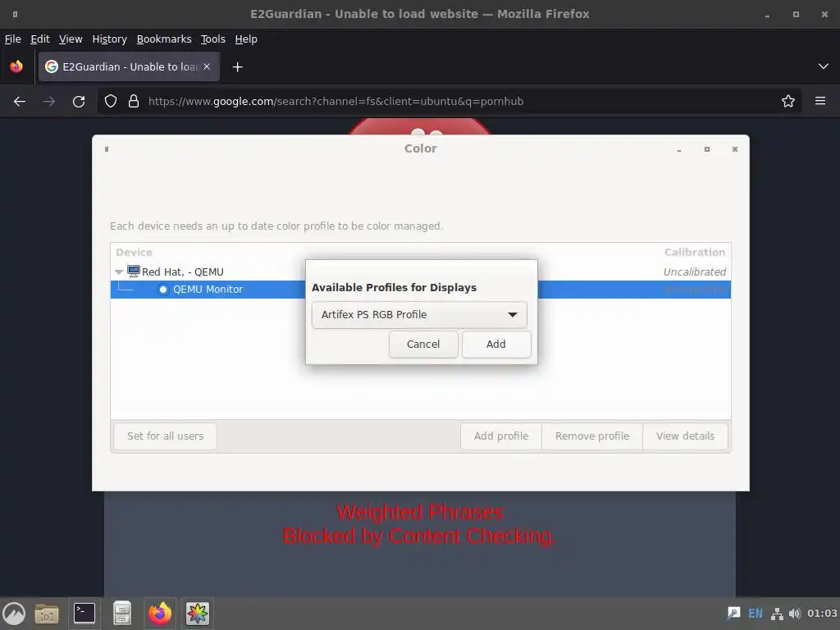Click the EN keyboard layout indicator
Viewport: 840px width, 630px height.
pyautogui.click(x=756, y=614)
